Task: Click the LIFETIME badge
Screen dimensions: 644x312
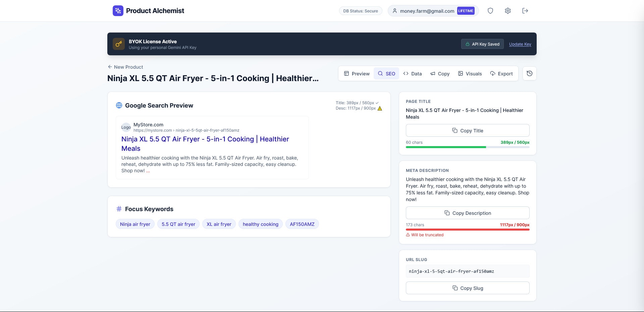Action: [466, 11]
